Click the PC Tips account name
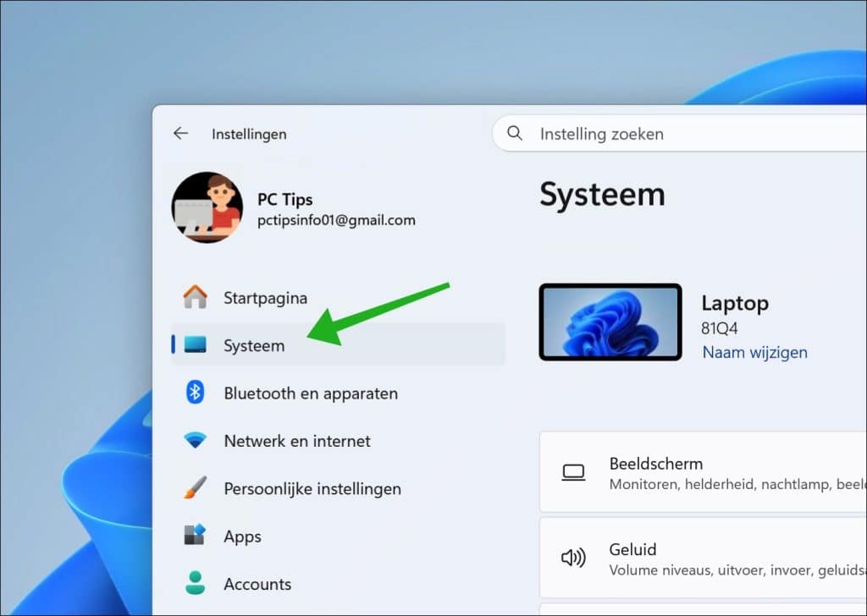This screenshot has height=616, width=867. pos(284,200)
